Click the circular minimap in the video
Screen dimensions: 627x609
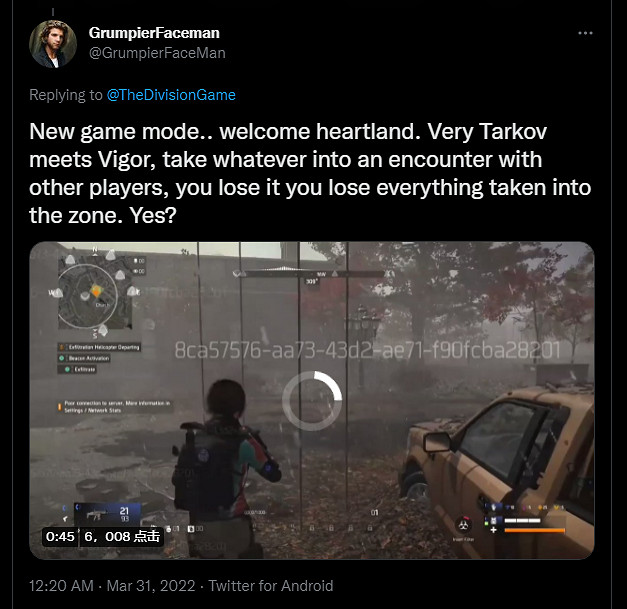click(88, 296)
